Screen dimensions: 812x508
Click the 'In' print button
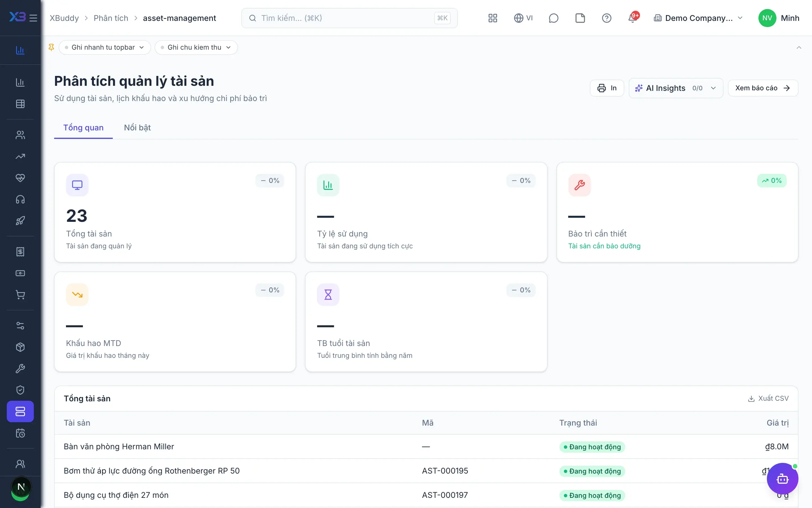(607, 88)
